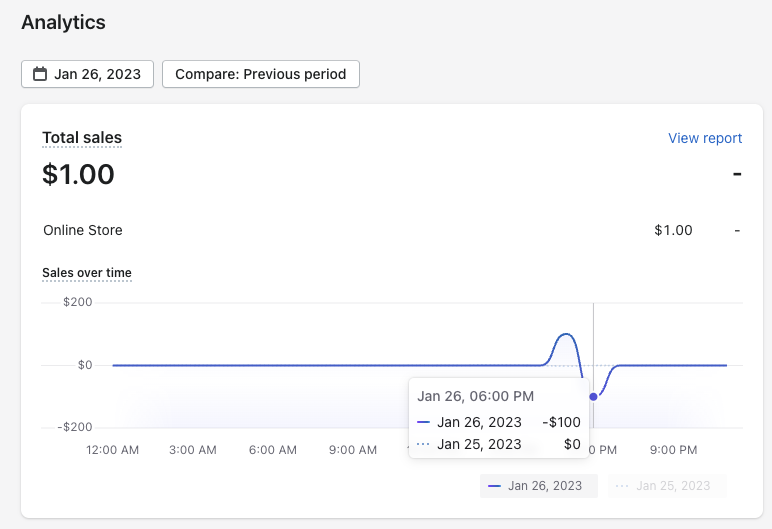Click the Total sales heading

82,138
